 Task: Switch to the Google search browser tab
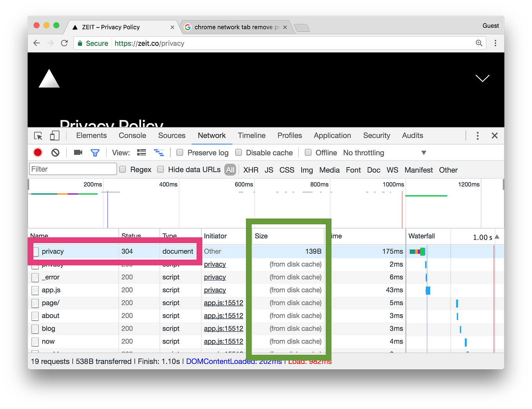point(236,27)
